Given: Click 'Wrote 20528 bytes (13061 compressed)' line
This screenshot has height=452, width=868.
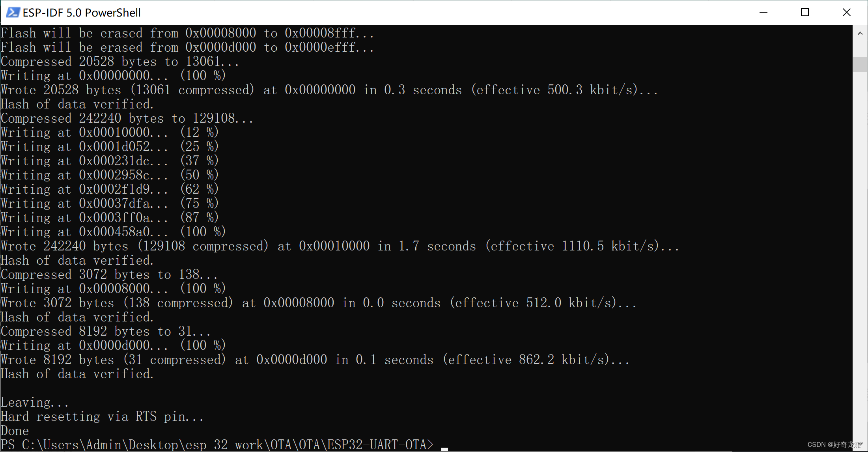Looking at the screenshot, I should [x=329, y=90].
